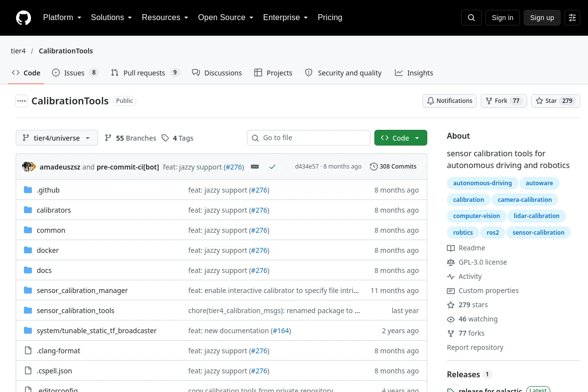
Task: Click the tier4 organization avatar beside repo title
Action: tap(22, 101)
